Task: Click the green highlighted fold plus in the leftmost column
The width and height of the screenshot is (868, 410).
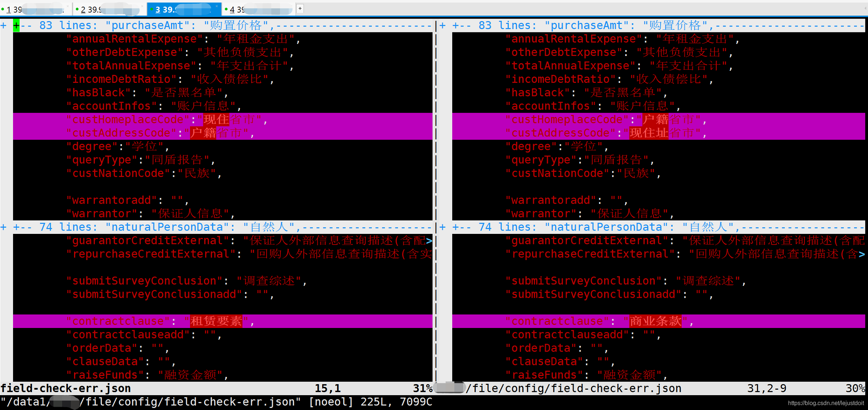Action: coord(16,25)
